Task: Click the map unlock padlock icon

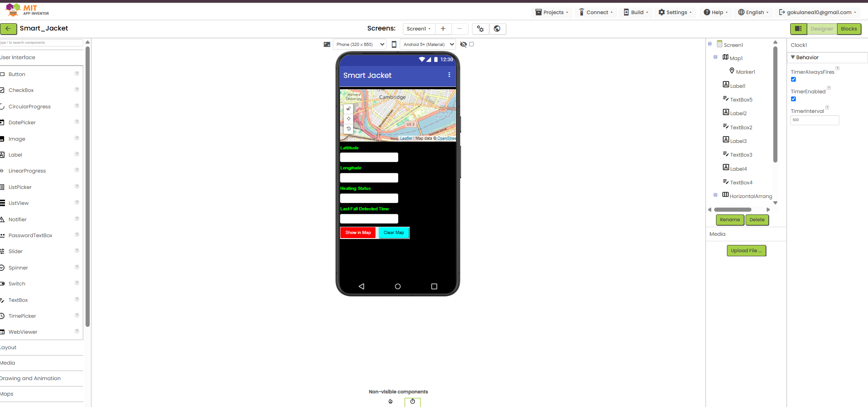Action: click(x=349, y=109)
